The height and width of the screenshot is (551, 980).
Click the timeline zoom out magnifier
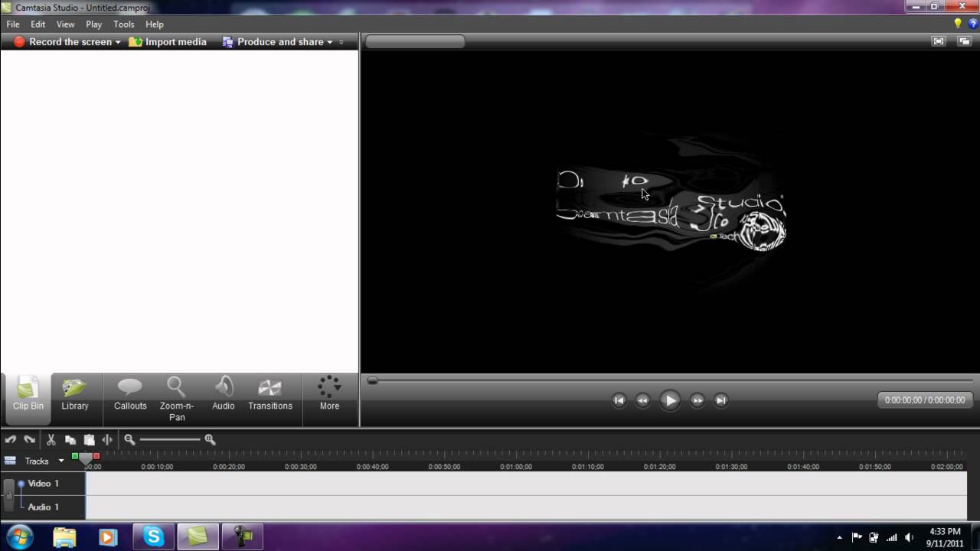click(x=129, y=439)
